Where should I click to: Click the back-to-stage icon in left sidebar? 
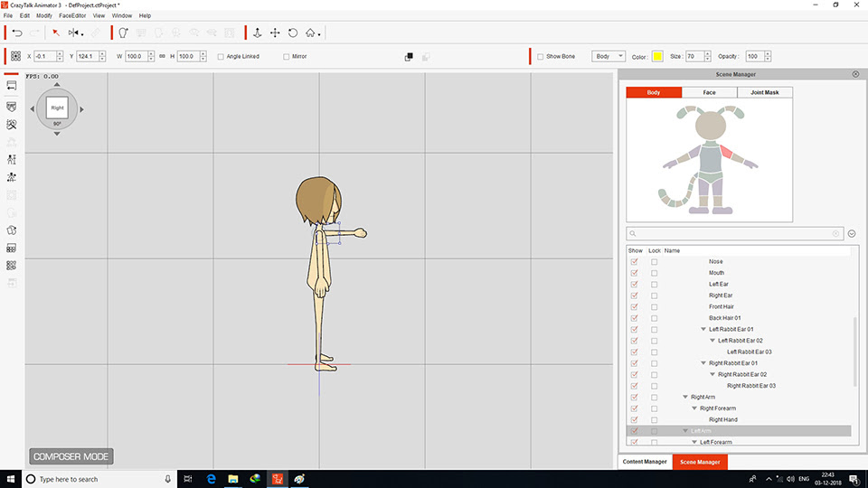pos(12,86)
